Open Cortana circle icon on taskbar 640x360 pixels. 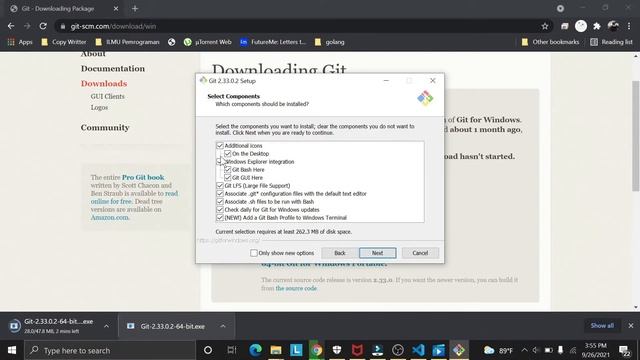tap(208, 350)
